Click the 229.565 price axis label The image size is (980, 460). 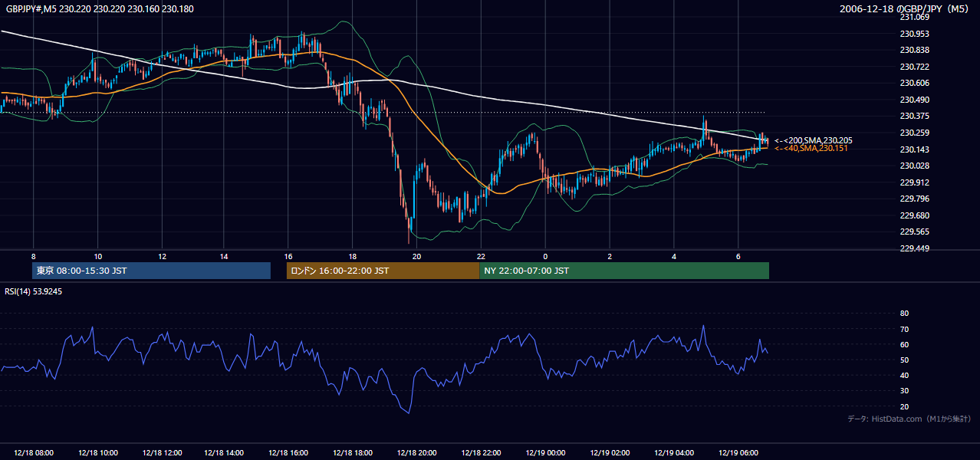915,232
